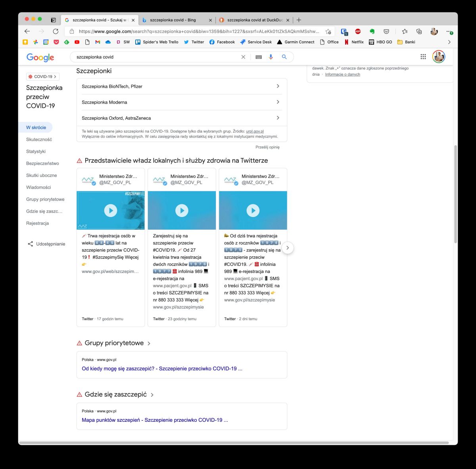Select Rejestracja in the sidebar

coord(37,223)
